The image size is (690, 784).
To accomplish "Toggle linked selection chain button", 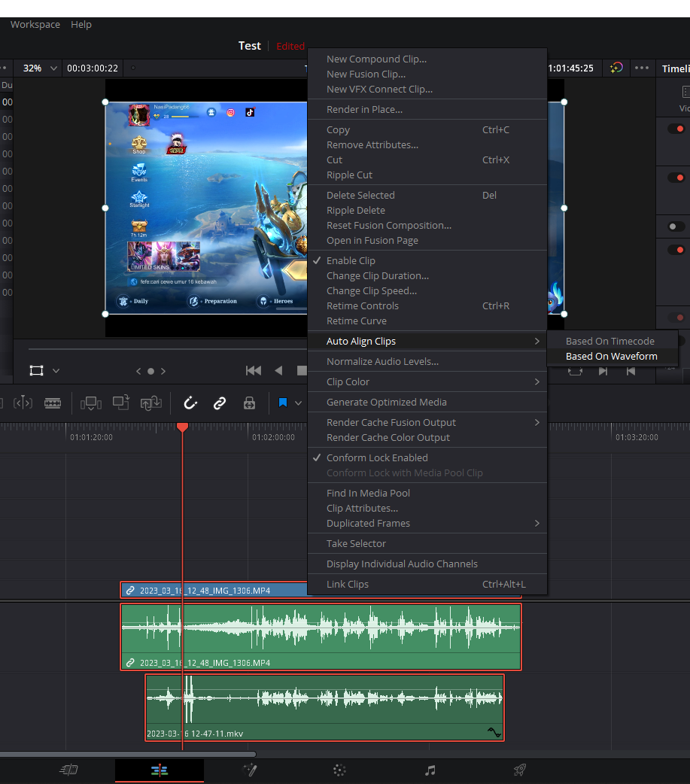I will [x=220, y=403].
